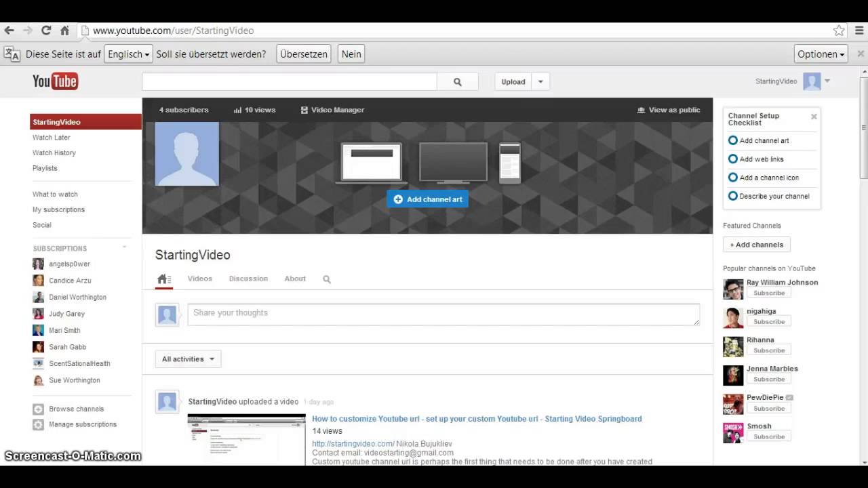Subscribe to the nigahiga channel
Viewport: 868px width, 488px height.
[768, 321]
